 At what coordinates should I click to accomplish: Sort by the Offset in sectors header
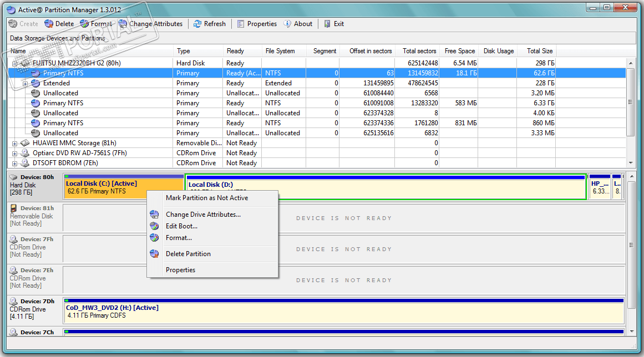[x=367, y=51]
